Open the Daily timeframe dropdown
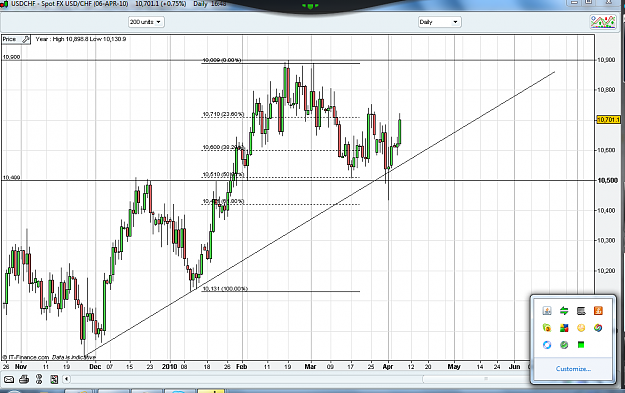Screen dimensions: 625x393 point(439,22)
